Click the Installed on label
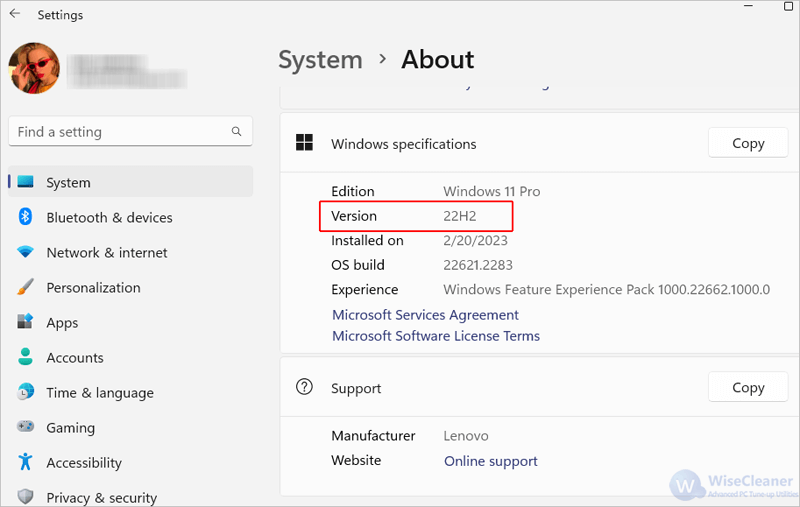 367,240
